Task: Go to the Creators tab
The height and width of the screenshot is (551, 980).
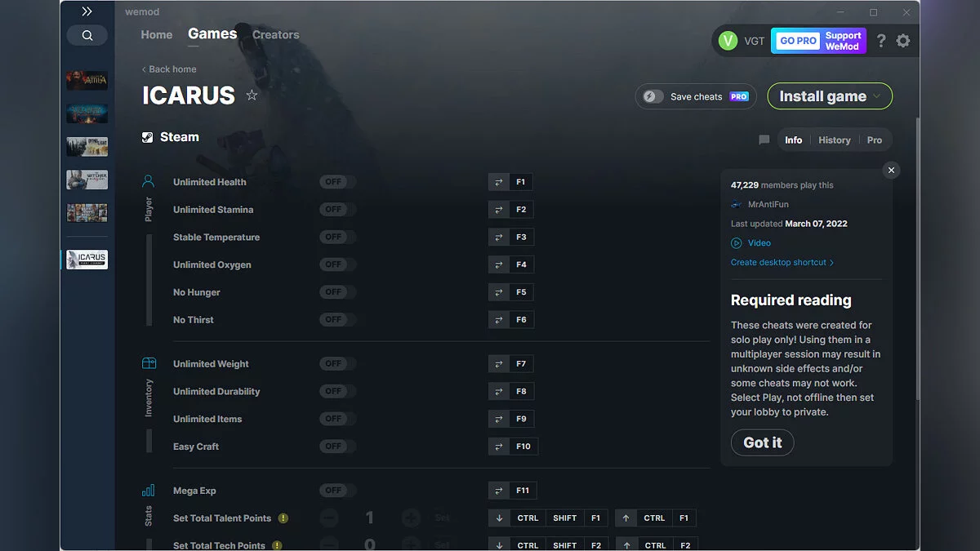Action: (276, 35)
